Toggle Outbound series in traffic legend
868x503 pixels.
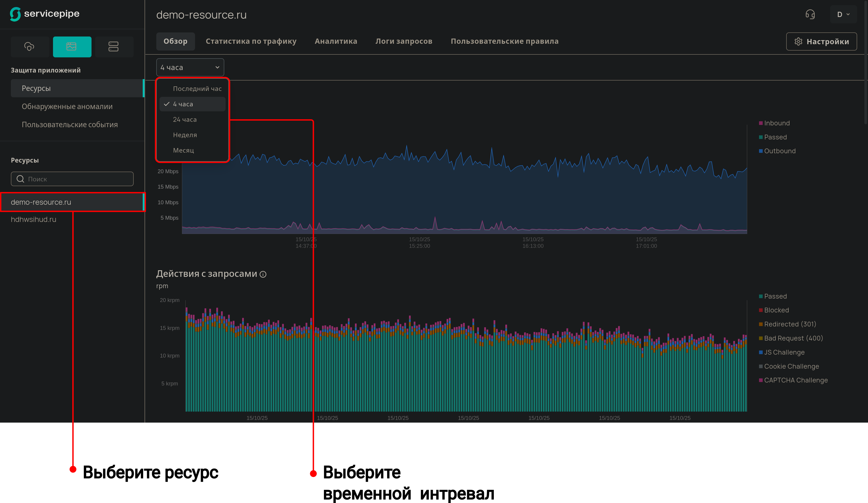tap(777, 151)
